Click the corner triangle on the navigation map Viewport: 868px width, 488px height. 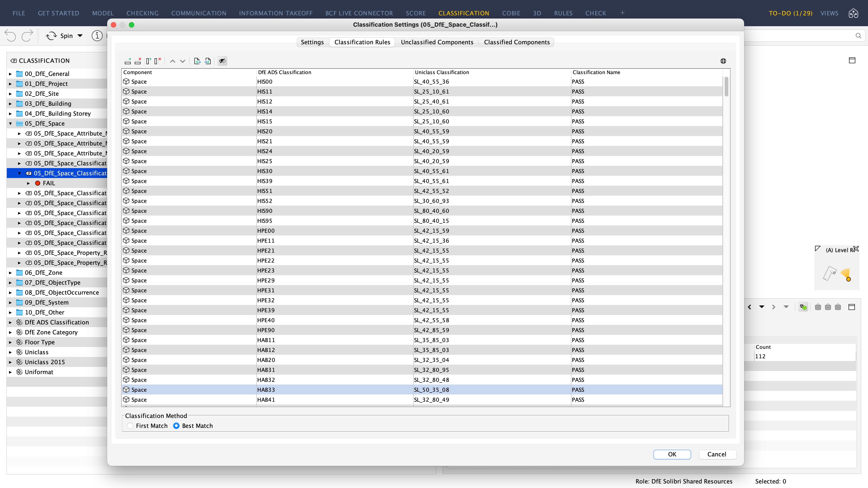[817, 249]
